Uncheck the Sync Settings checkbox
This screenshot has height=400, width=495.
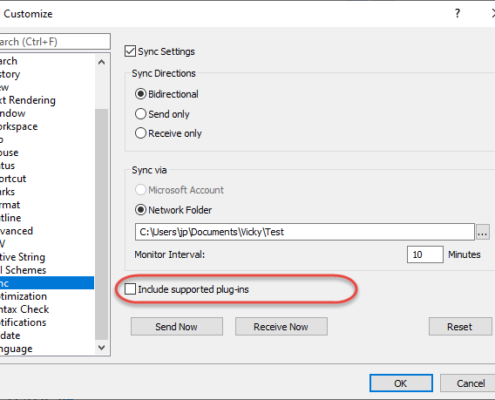130,52
